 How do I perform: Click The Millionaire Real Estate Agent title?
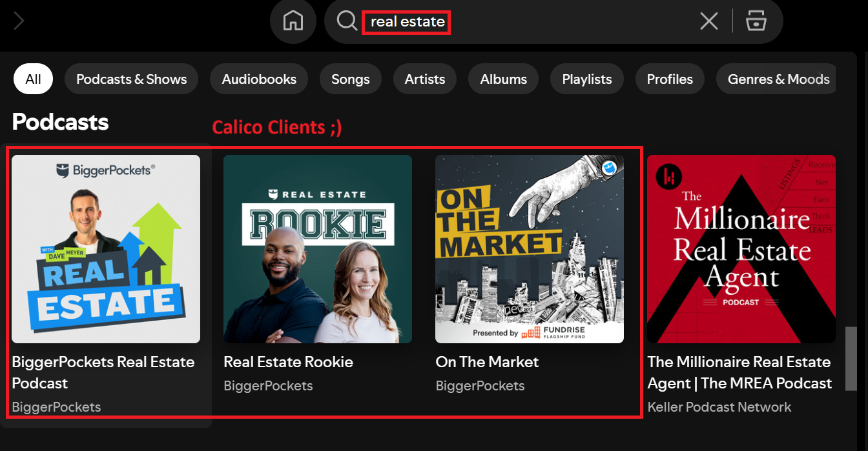point(739,372)
